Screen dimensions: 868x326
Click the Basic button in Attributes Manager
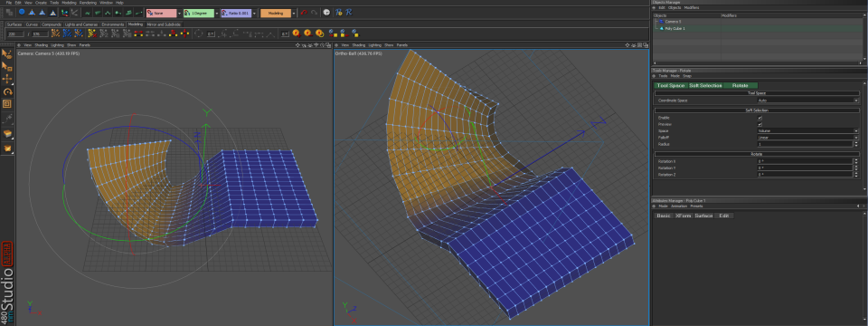[664, 216]
